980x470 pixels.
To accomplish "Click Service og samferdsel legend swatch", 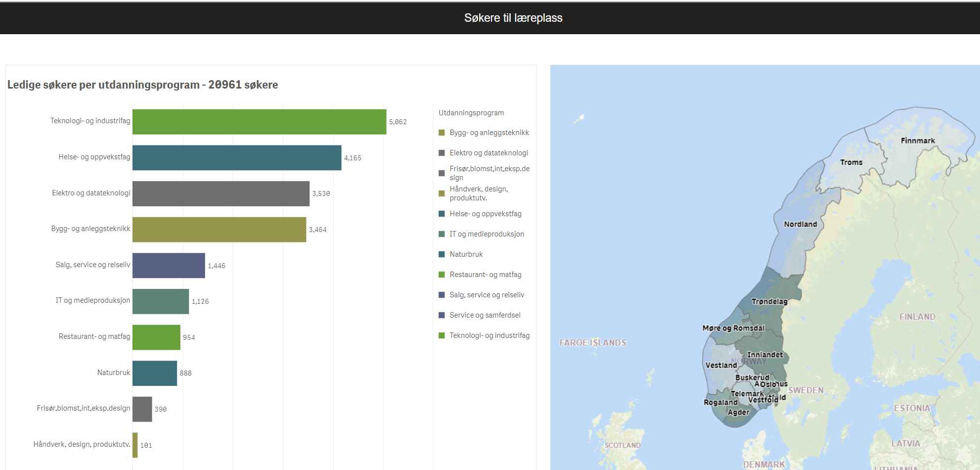I will (x=442, y=315).
